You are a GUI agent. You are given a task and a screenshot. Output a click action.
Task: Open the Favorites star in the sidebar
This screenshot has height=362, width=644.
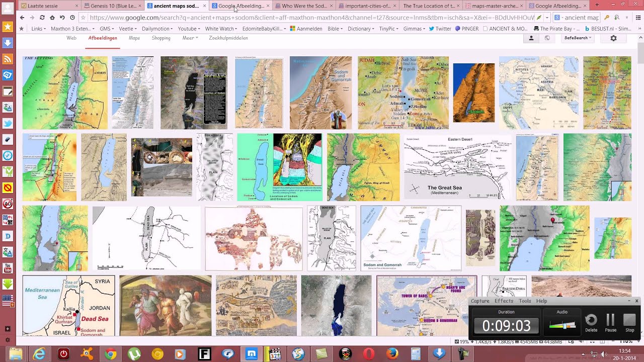click(x=8, y=27)
